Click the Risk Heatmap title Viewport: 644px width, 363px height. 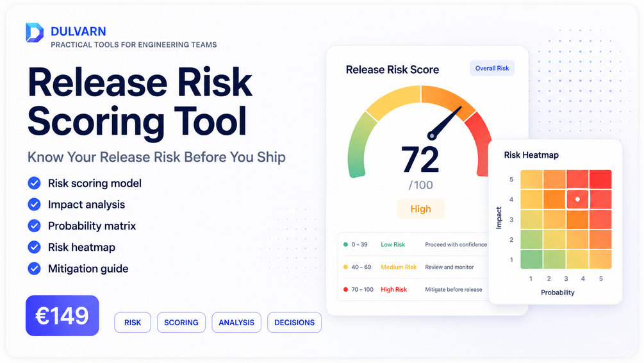point(531,155)
